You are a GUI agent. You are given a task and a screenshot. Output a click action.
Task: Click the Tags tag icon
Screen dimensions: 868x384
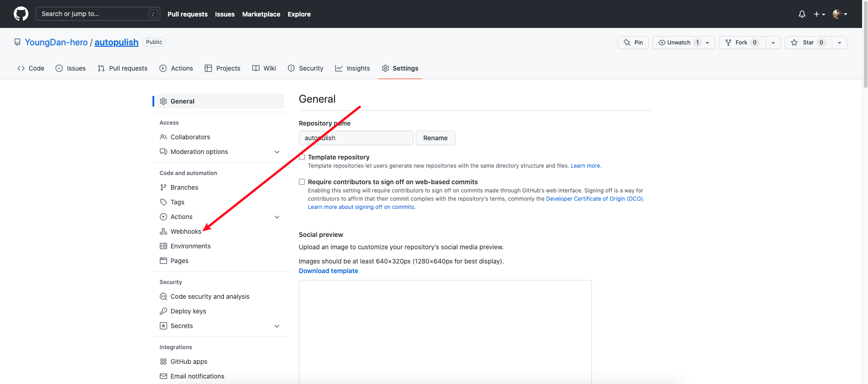click(163, 202)
